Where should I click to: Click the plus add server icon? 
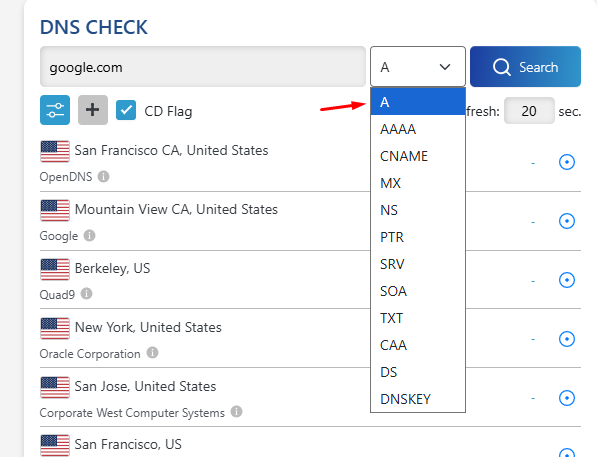click(x=93, y=110)
